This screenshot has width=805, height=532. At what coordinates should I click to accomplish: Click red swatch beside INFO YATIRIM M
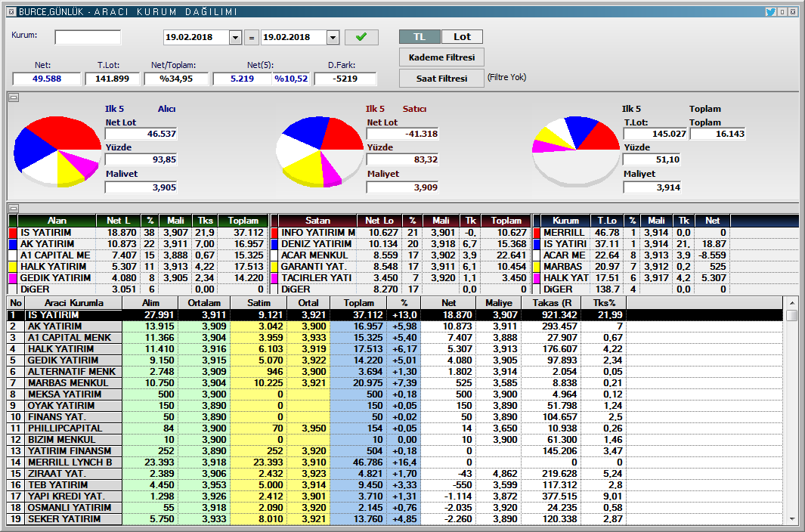click(x=274, y=233)
